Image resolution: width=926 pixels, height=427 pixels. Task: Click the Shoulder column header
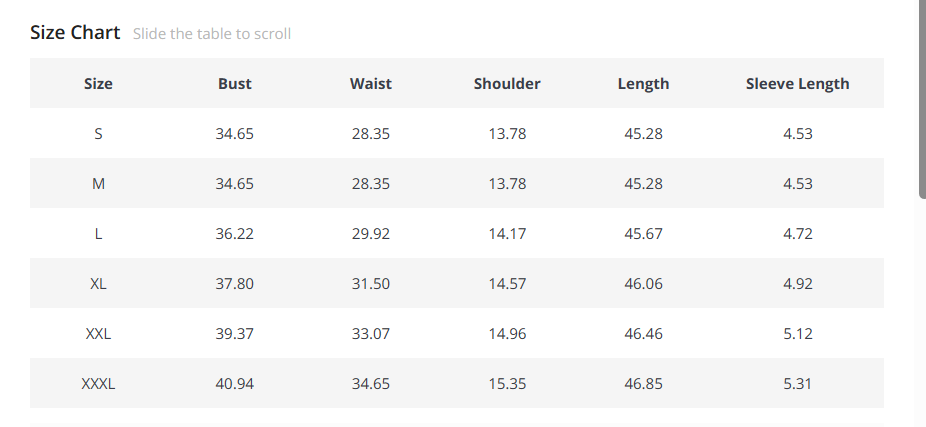pos(507,83)
